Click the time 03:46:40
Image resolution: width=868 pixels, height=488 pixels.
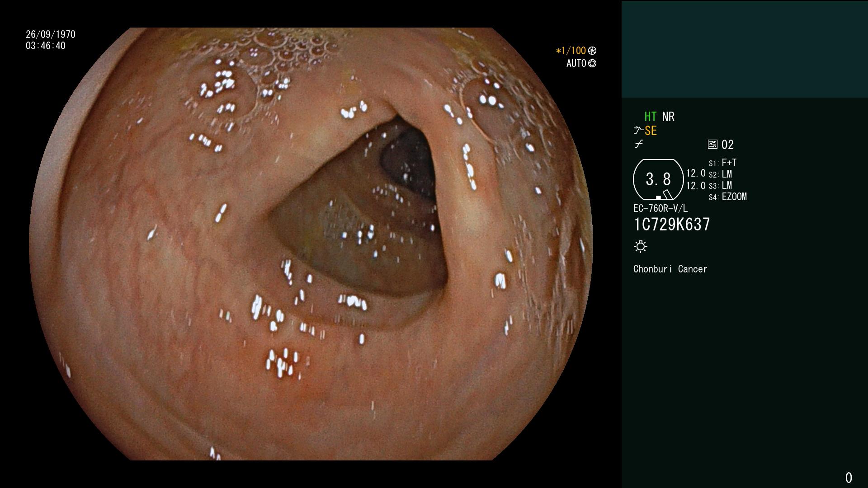point(46,46)
